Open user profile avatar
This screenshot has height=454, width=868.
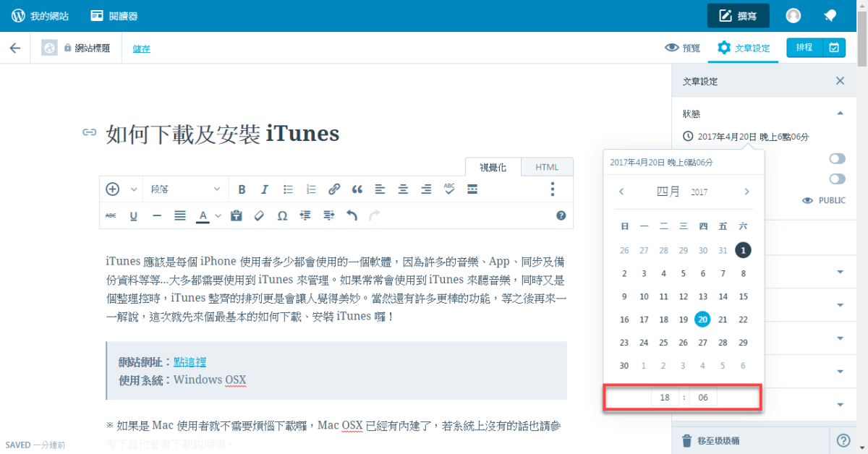(793, 16)
